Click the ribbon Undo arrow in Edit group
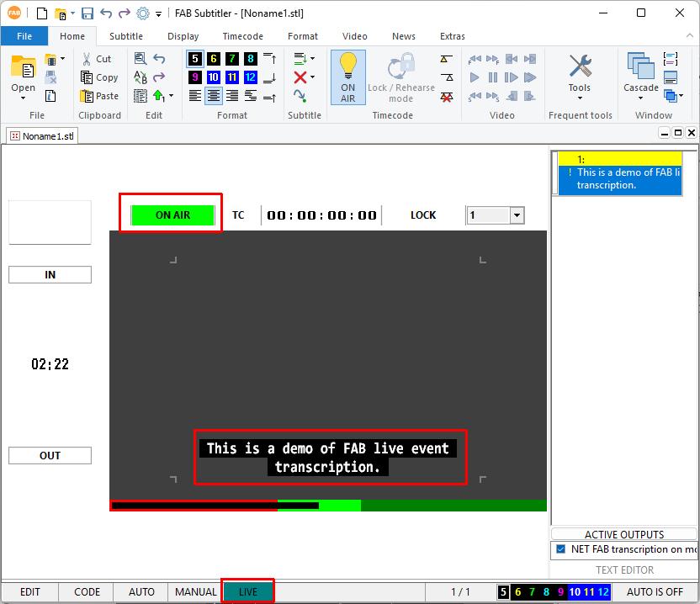Screen dimensions: 700x604 point(159,59)
